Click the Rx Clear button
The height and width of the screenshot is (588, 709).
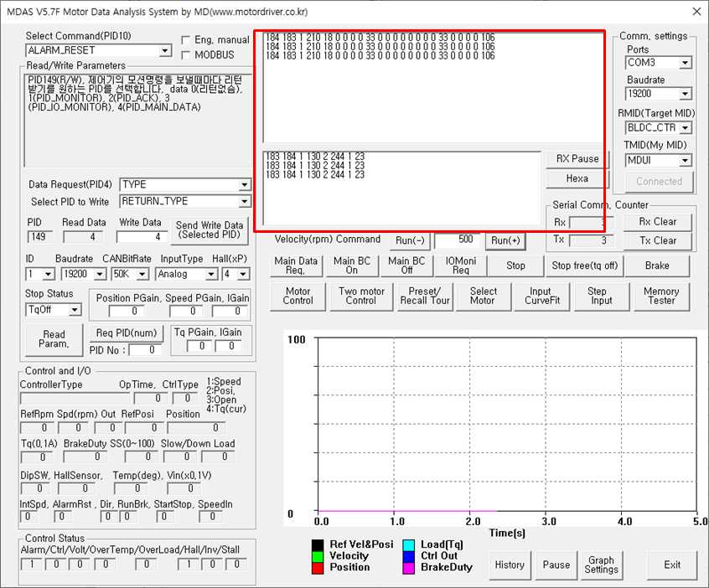658,222
